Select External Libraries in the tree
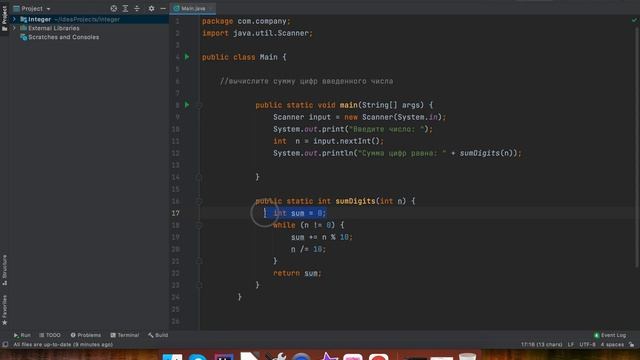The width and height of the screenshot is (640, 360). [53, 28]
